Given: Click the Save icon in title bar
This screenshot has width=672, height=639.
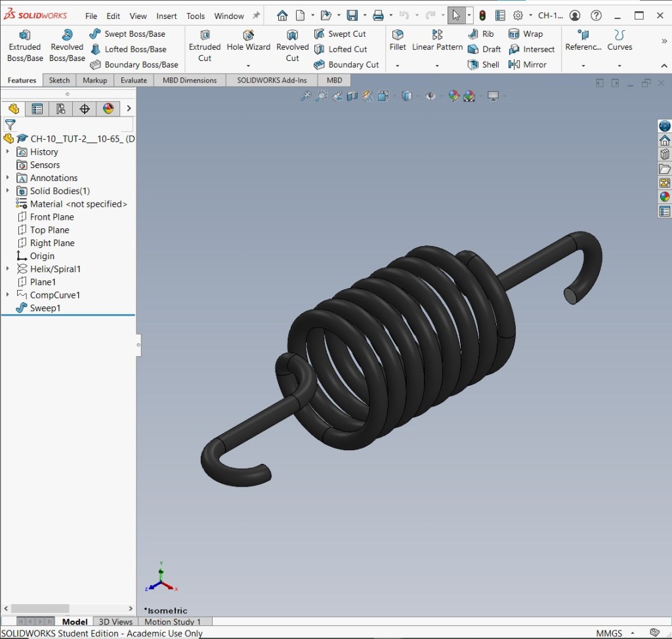Looking at the screenshot, I should 352,16.
